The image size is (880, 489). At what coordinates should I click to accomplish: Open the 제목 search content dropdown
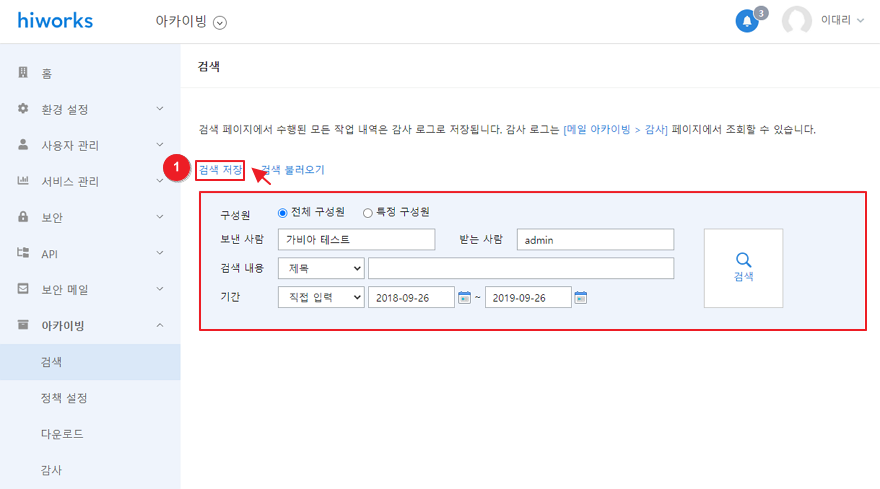(321, 268)
